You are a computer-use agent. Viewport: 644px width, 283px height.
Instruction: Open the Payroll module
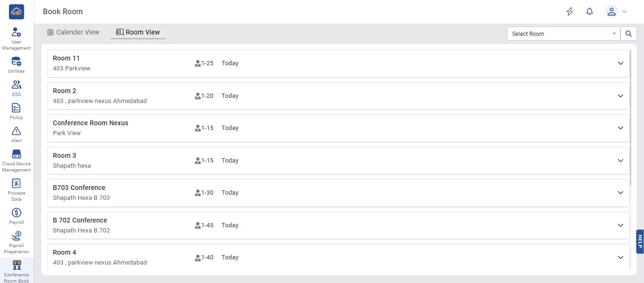[x=17, y=215]
